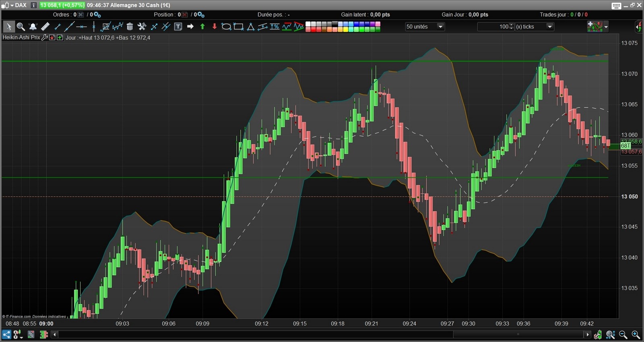Viewport: 644px width, 342px height.
Task: Toggle the pointer cursor selection mode
Action: (8, 27)
